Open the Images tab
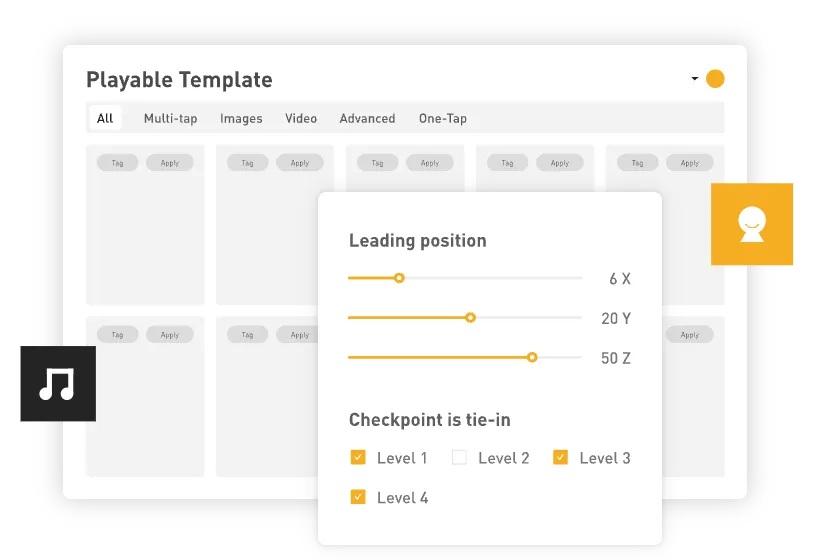Image resolution: width=813 pixels, height=560 pixels. 241,118
